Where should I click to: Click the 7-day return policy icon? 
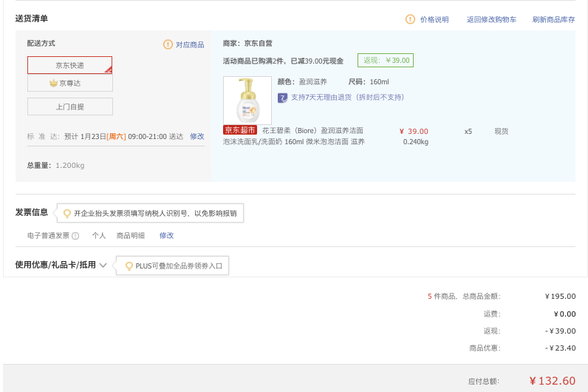[x=282, y=98]
